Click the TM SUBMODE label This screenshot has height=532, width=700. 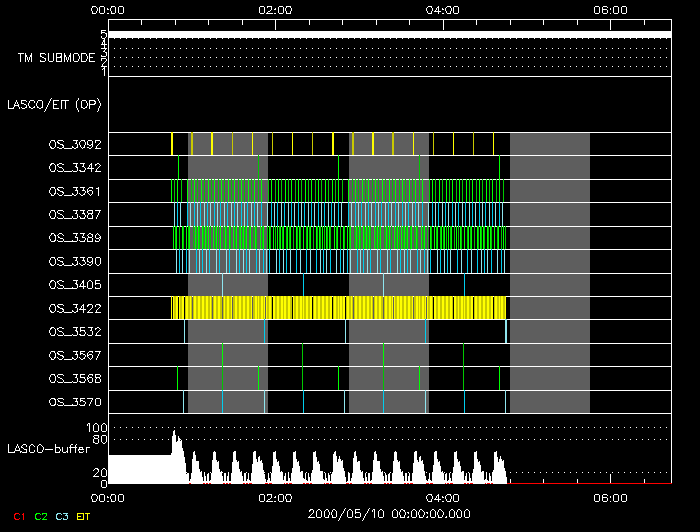click(x=57, y=58)
